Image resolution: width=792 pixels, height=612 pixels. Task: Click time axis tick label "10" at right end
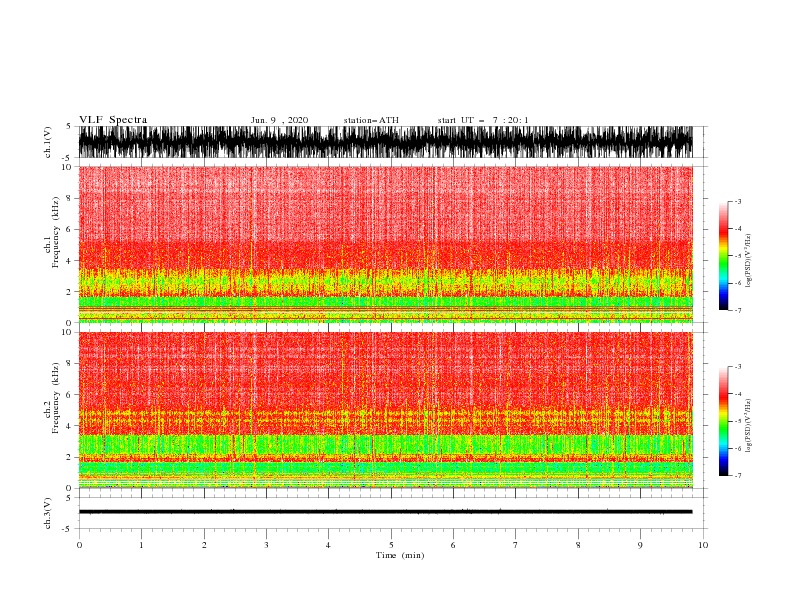point(703,545)
